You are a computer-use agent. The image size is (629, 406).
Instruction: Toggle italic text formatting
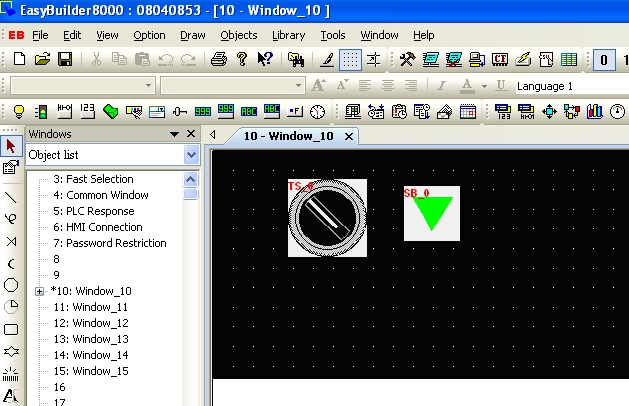pos(441,85)
